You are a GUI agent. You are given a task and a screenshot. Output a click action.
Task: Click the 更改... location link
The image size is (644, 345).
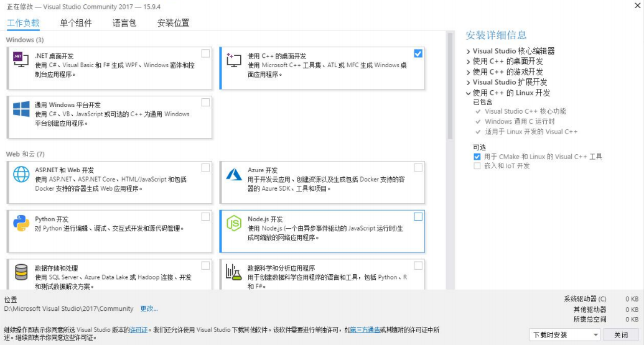click(149, 308)
